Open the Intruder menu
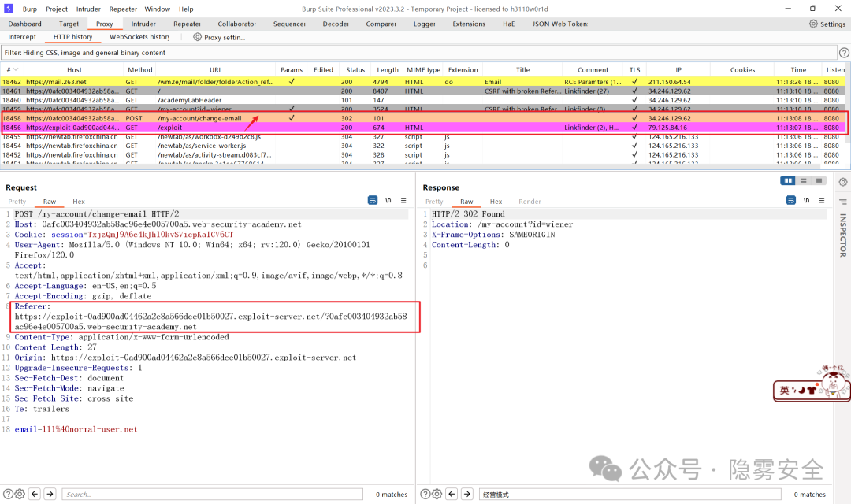 (88, 9)
